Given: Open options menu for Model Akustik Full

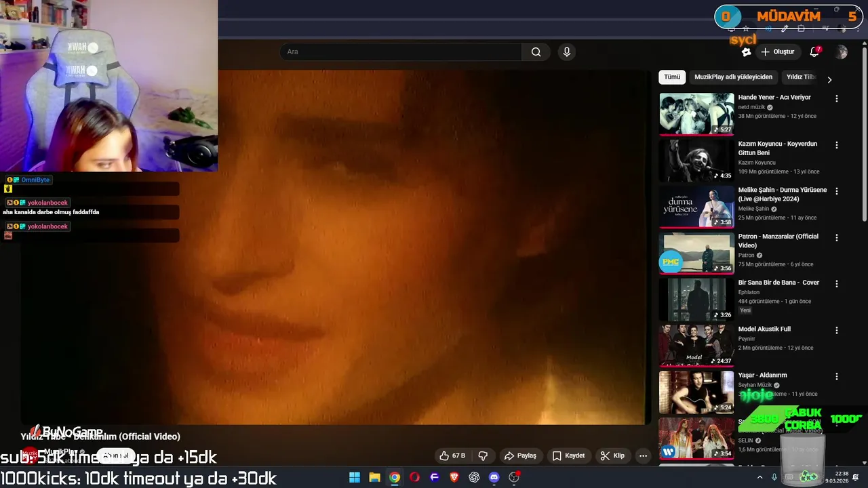Looking at the screenshot, I should pos(836,330).
